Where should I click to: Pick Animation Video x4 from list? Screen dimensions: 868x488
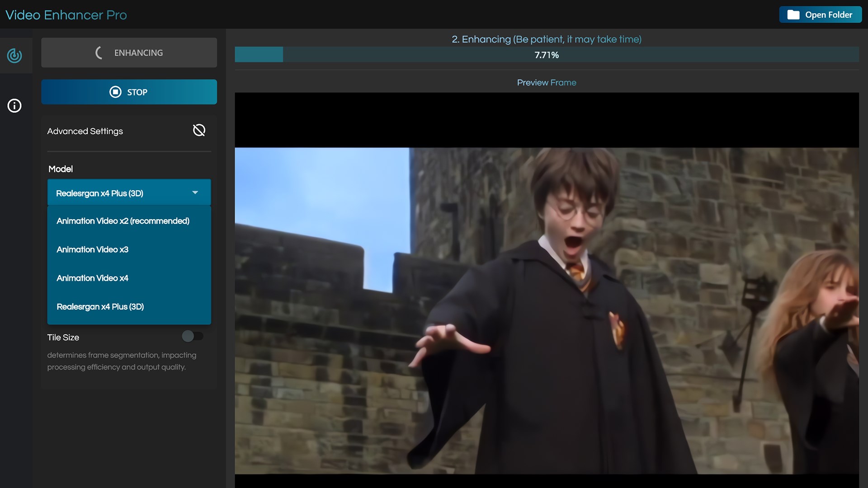coord(93,278)
